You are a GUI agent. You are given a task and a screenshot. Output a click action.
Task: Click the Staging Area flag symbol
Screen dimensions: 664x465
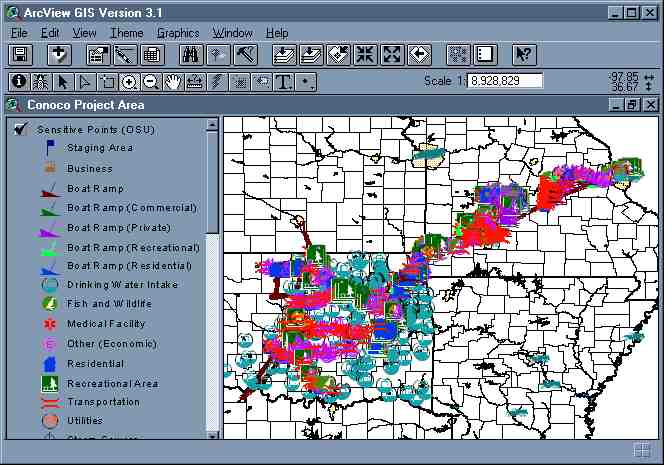coord(50,148)
